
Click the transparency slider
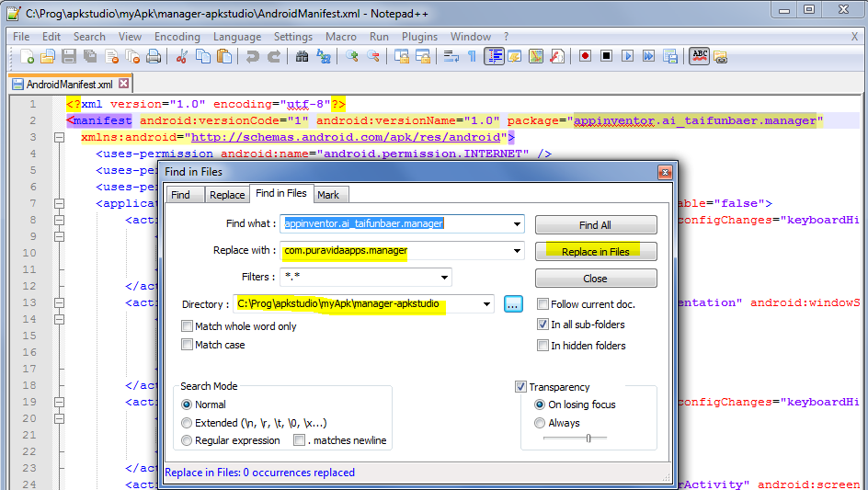coord(588,439)
